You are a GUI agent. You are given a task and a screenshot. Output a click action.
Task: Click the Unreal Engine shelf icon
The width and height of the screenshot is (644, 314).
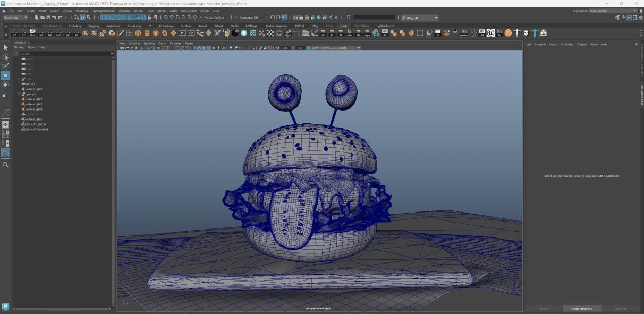[490, 33]
